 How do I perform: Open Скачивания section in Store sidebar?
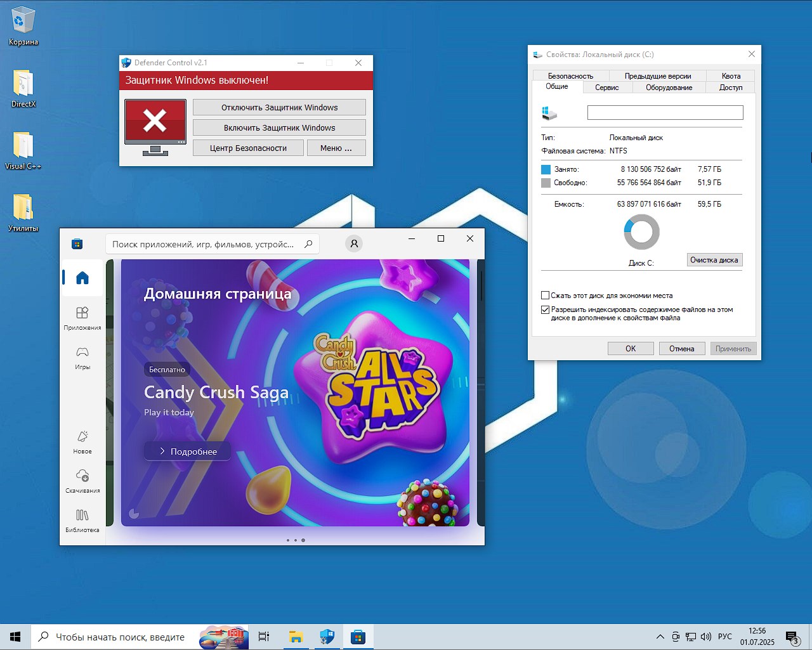82,481
